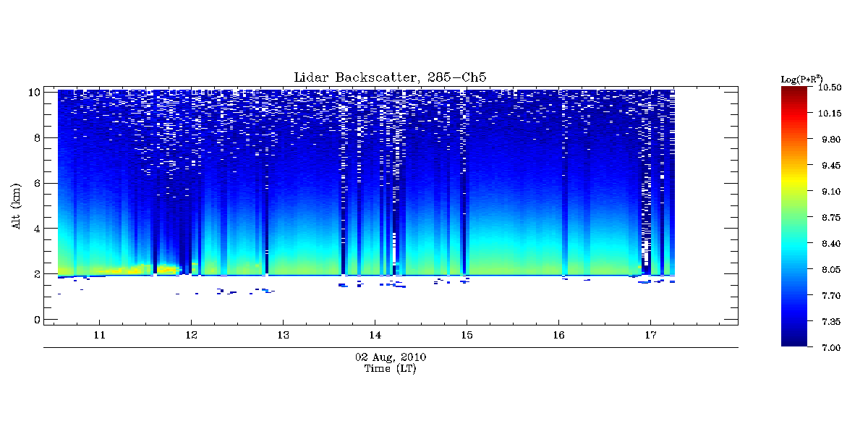Click the "Time (LT)" x-axis label
The height and width of the screenshot is (434, 868).
pyautogui.click(x=390, y=369)
